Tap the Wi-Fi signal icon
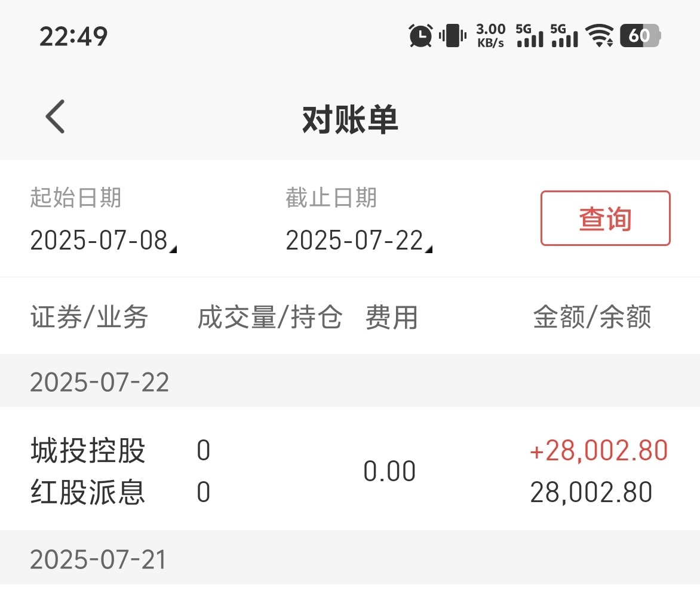Viewport: 700px width, 603px height. coord(599,35)
